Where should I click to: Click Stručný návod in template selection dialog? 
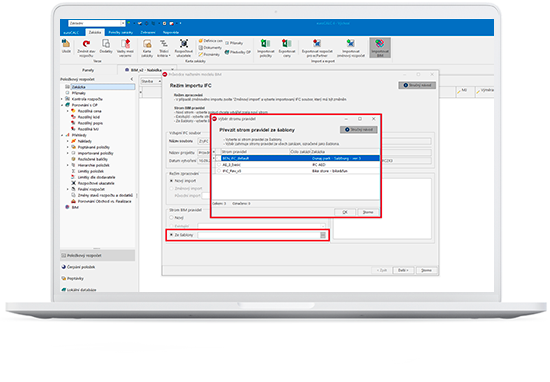coord(359,130)
